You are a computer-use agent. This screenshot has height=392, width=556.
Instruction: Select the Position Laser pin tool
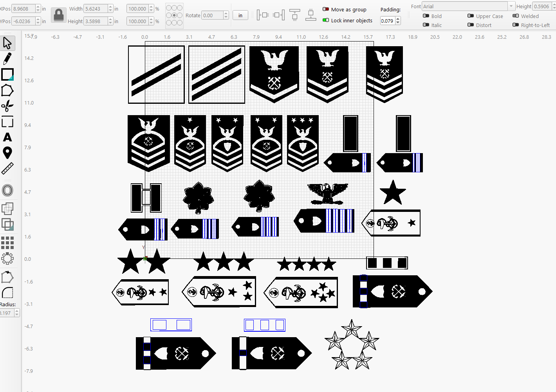coord(7,153)
